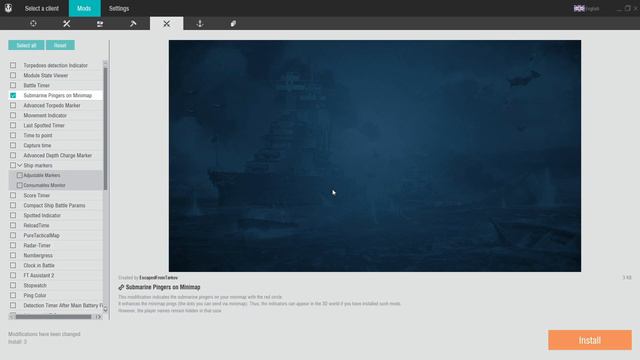640x360 pixels.
Task: Click the Select all button
Action: coord(26,45)
